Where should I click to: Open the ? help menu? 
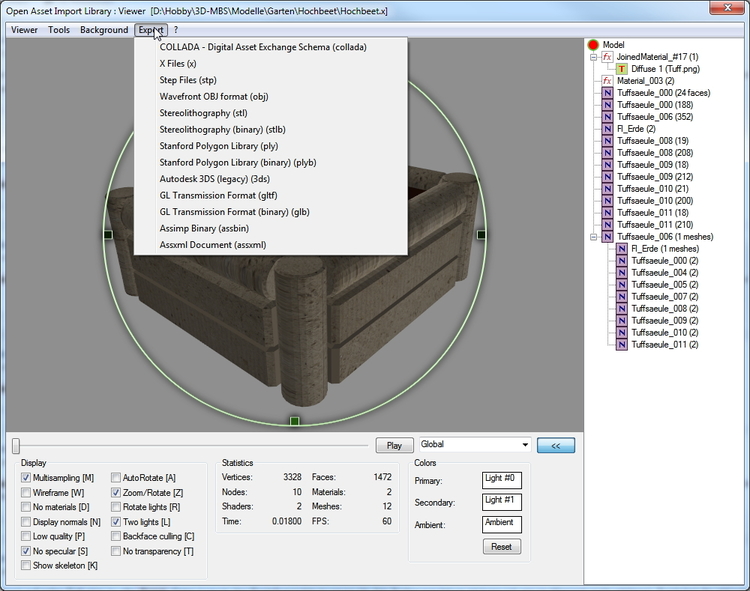click(176, 30)
